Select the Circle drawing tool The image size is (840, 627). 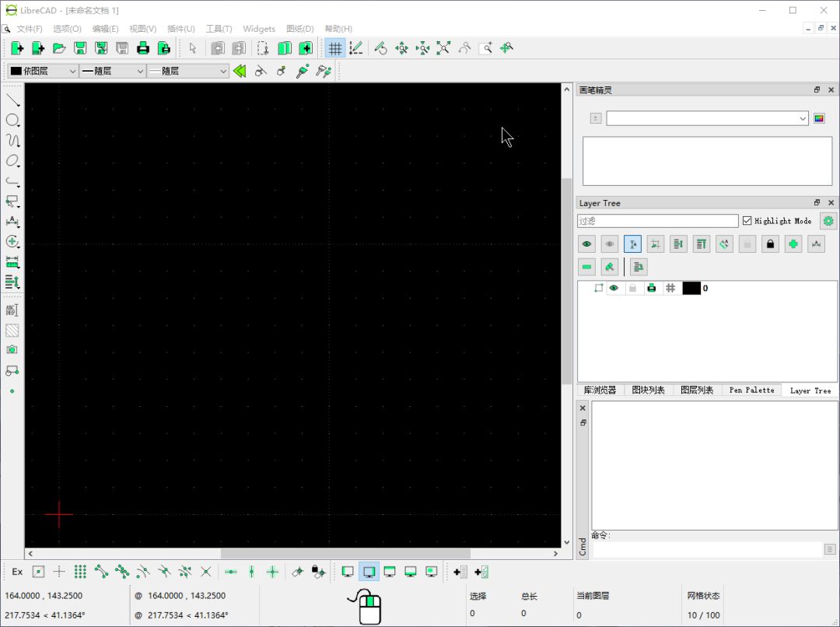pos(12,120)
